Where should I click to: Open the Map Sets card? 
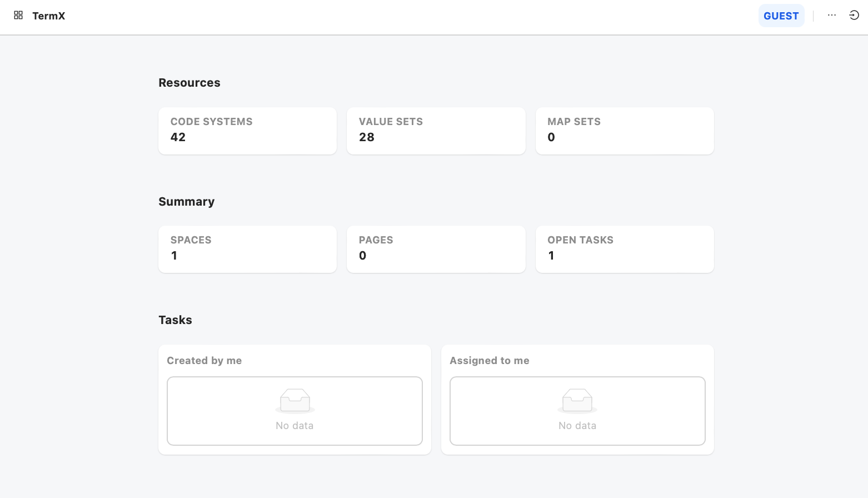pos(624,131)
